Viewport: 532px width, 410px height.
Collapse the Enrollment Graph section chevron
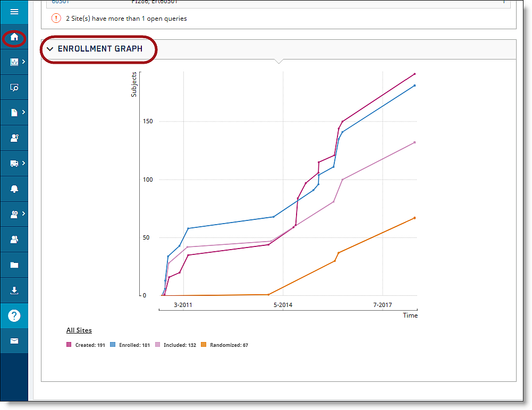pyautogui.click(x=50, y=49)
